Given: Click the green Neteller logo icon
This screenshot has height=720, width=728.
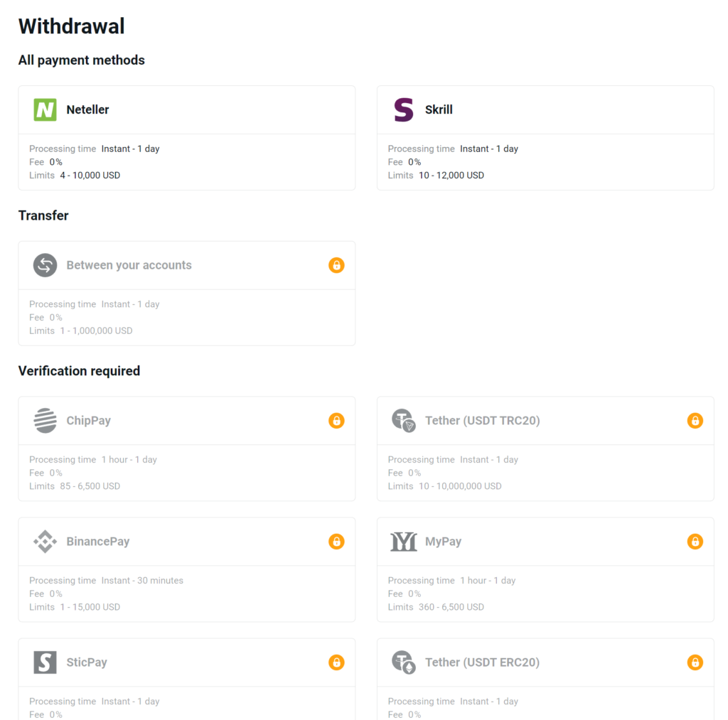Looking at the screenshot, I should (x=45, y=109).
